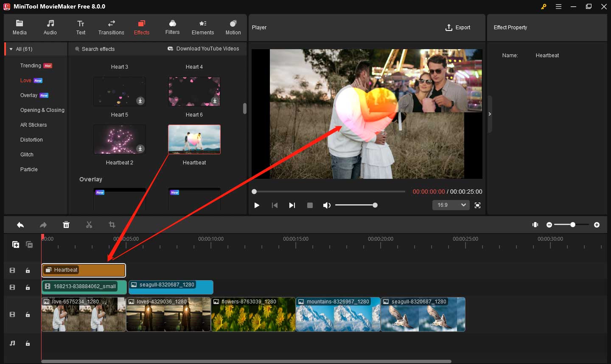
Task: Stop the preview playback
Action: [310, 205]
